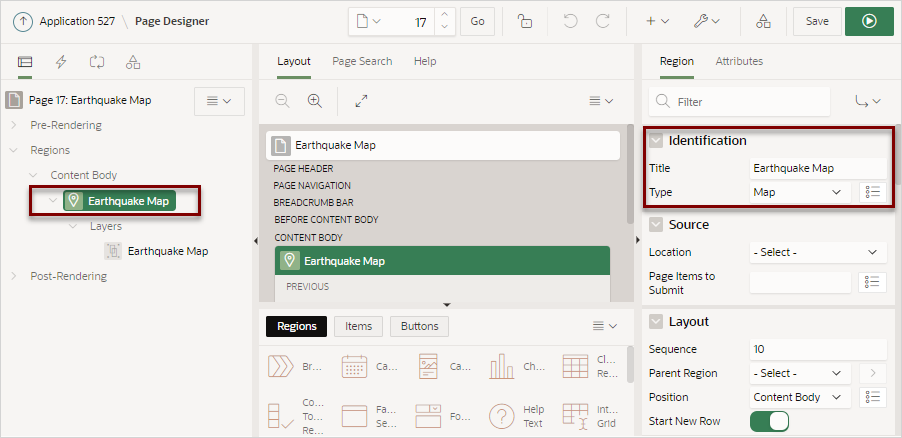
Task: Click the zoom out magnifier icon
Action: pos(282,101)
